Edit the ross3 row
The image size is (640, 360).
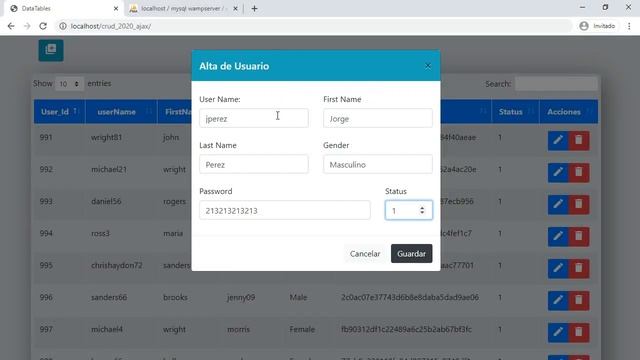558,236
